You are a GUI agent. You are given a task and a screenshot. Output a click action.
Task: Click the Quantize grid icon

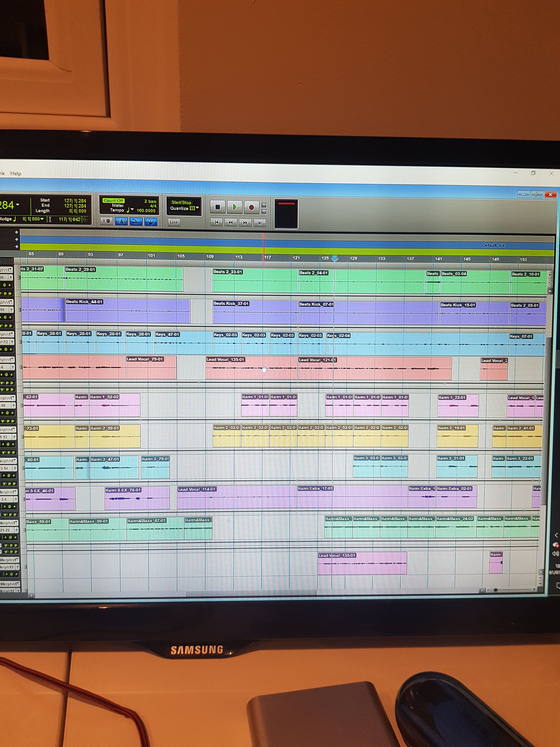[x=192, y=208]
